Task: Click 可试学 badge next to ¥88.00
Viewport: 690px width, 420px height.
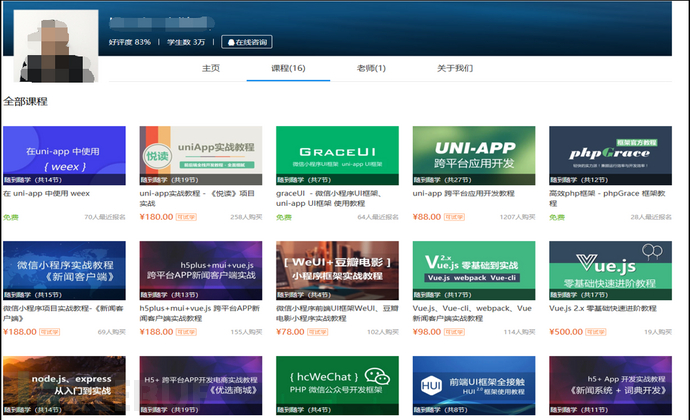Action: pos(454,217)
